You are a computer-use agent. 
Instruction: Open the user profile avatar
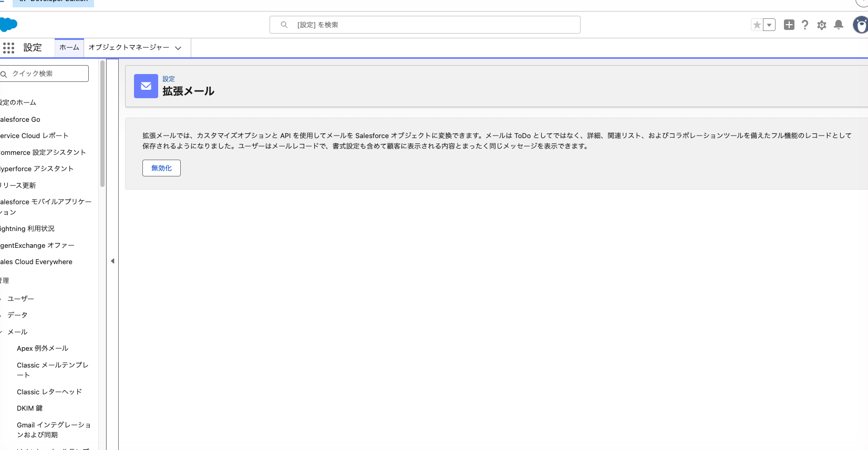click(861, 25)
